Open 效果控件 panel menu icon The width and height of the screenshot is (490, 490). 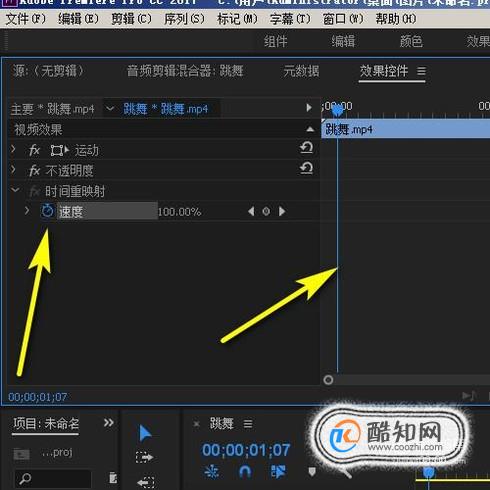(x=421, y=71)
